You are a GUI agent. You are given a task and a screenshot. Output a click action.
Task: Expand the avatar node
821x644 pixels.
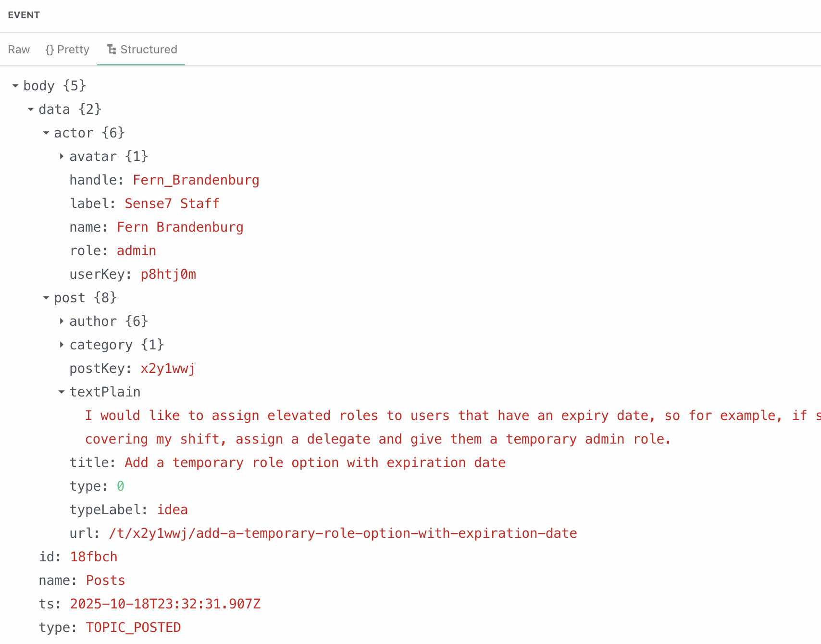pos(62,157)
